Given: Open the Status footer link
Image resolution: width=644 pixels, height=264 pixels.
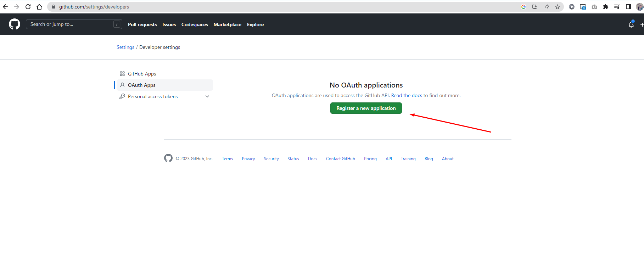Looking at the screenshot, I should pos(293,159).
